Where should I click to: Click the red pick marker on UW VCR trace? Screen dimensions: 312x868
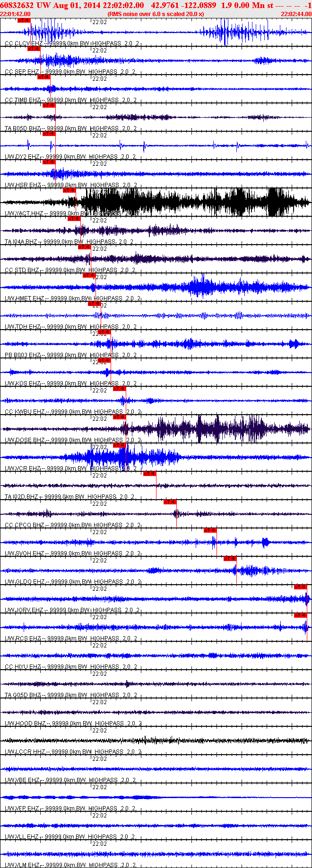pyautogui.click(x=119, y=445)
